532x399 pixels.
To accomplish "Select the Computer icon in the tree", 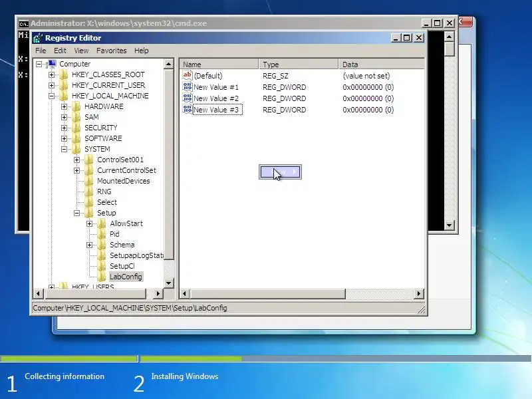I will click(x=52, y=64).
